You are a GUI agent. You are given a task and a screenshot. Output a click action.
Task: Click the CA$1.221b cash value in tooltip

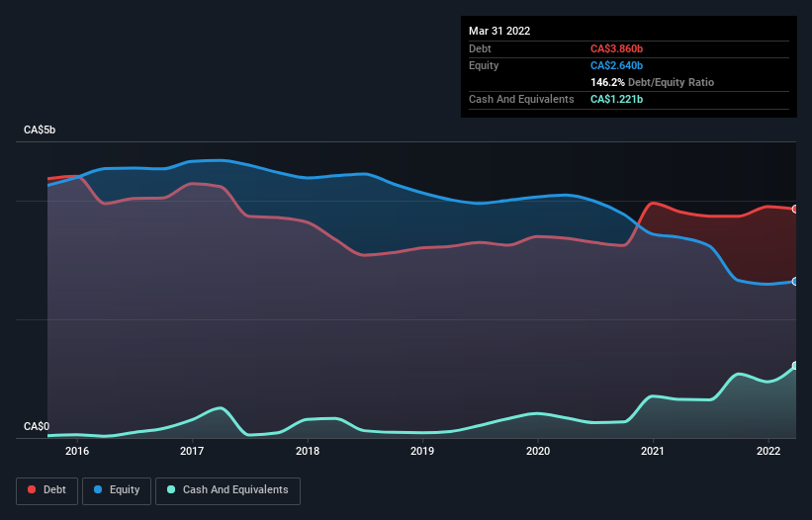(616, 99)
